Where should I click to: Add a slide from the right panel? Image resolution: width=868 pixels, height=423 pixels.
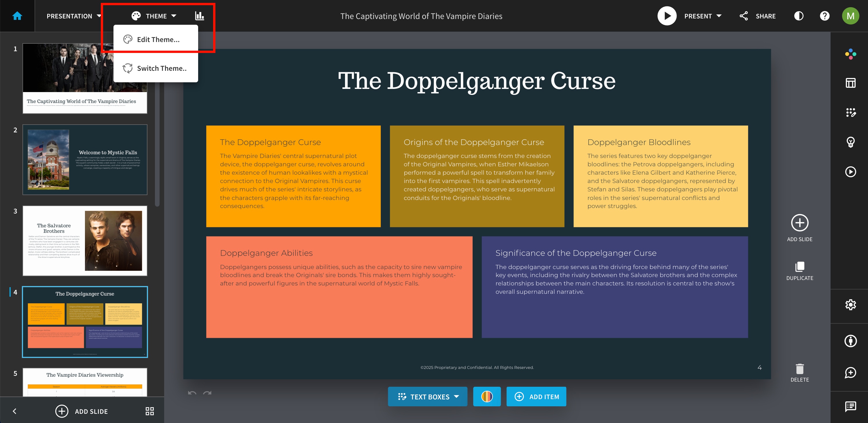[x=799, y=228]
